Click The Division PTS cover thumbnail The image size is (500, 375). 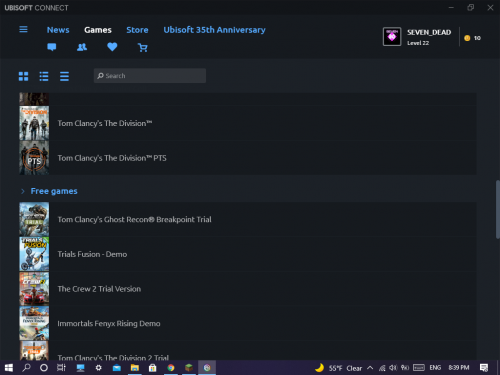(x=34, y=158)
